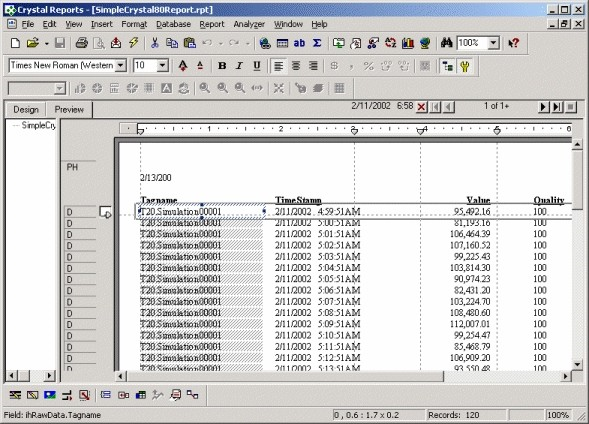Click the Insert Summary sigma icon

[x=317, y=43]
